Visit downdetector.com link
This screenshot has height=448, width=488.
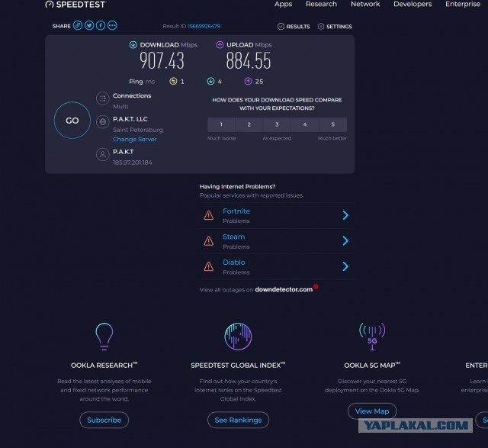pyautogui.click(x=284, y=289)
